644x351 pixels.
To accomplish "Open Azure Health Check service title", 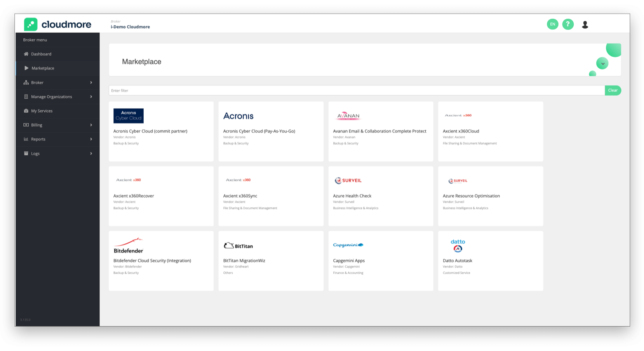I will [x=352, y=196].
